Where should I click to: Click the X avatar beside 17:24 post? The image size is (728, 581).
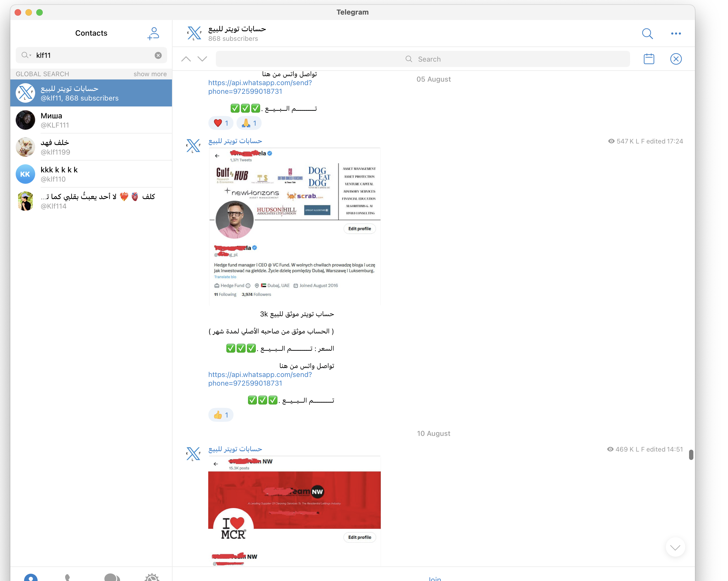pos(193,146)
